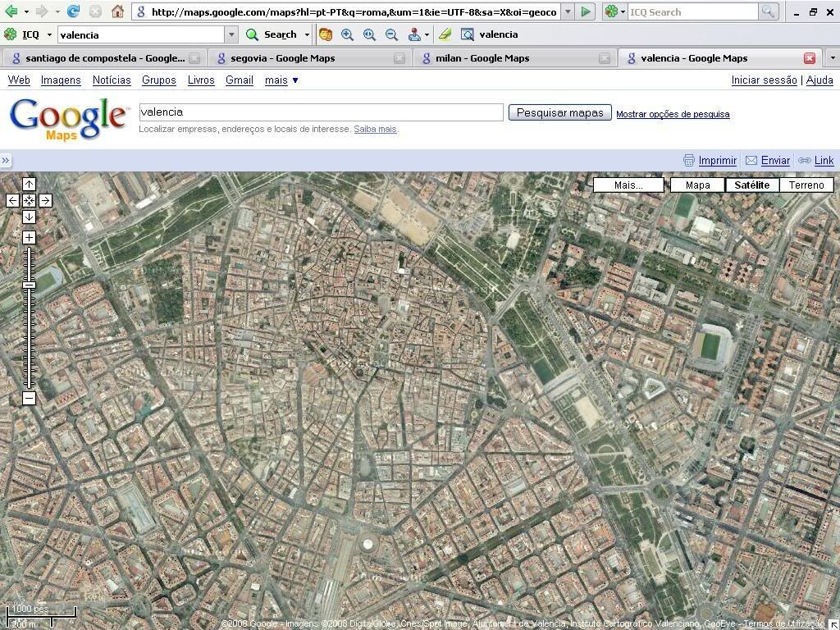
Task: Click the zoom slider handle
Action: pos(29,285)
